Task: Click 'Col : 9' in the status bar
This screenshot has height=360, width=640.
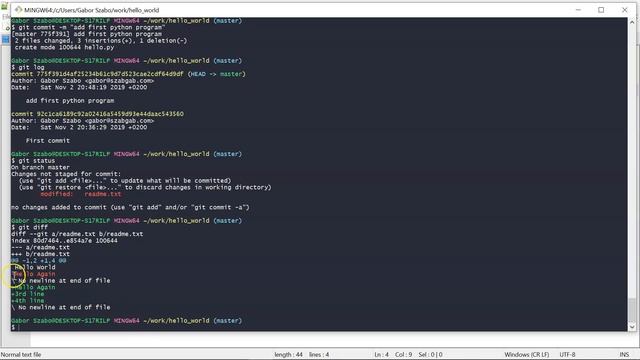Action: (x=403, y=355)
